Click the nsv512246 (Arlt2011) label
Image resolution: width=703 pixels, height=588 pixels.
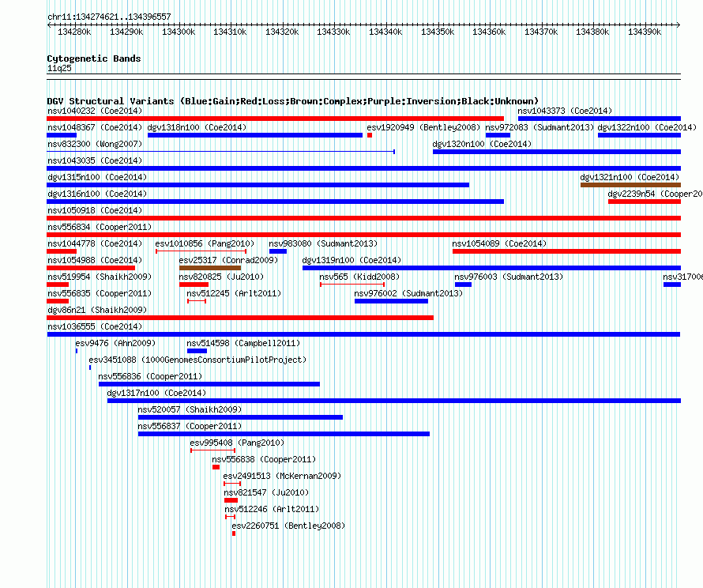pyautogui.click(x=272, y=509)
